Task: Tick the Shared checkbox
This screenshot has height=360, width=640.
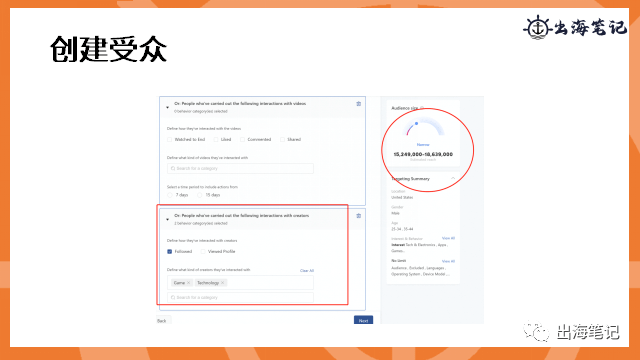Action: click(282, 140)
